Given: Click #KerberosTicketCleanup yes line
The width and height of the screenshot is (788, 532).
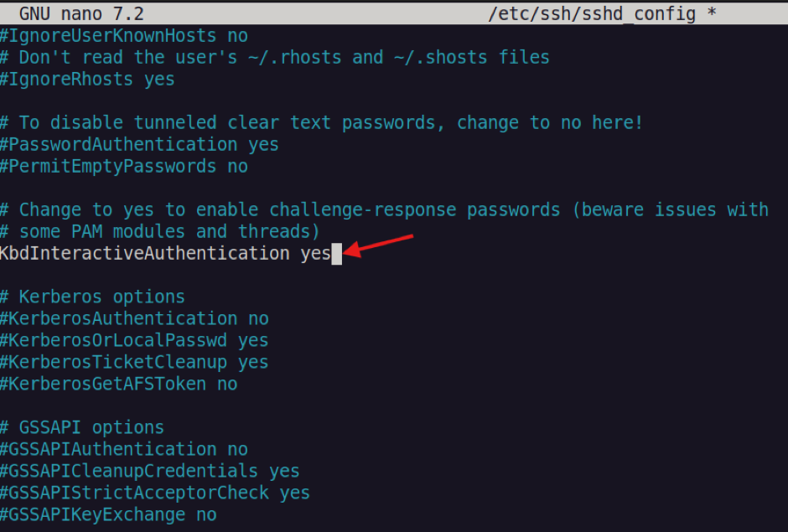Looking at the screenshot, I should (134, 363).
